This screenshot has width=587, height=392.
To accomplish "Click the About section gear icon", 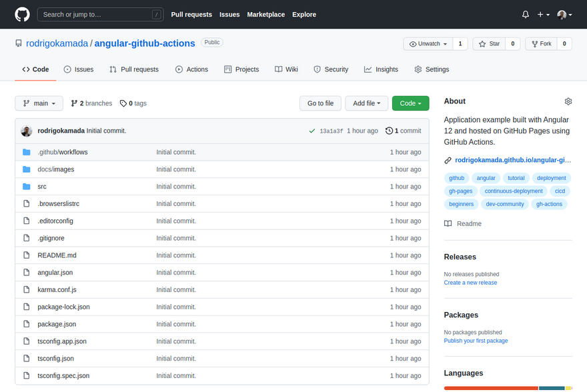I will pos(568,101).
